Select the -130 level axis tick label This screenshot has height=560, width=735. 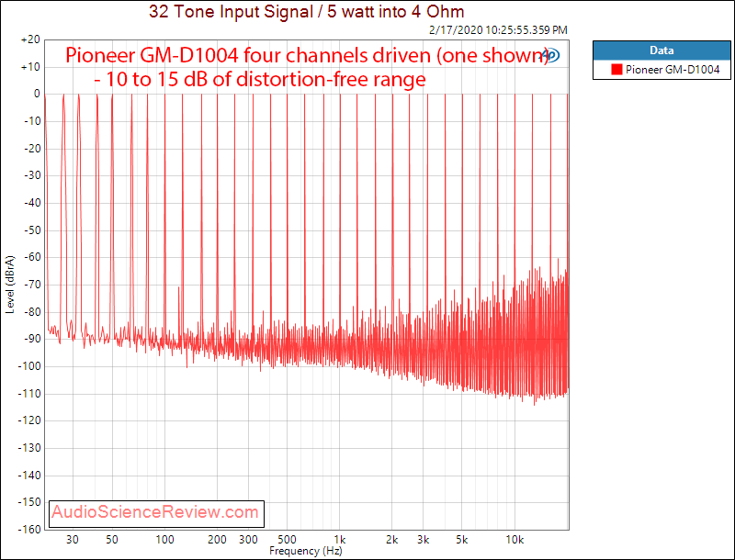pos(29,448)
